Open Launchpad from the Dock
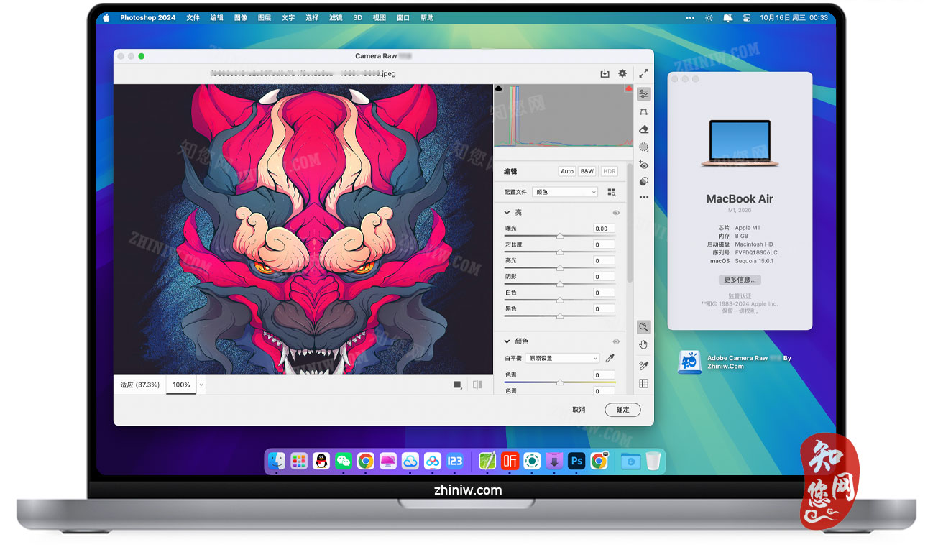933x560 pixels. coord(299,461)
